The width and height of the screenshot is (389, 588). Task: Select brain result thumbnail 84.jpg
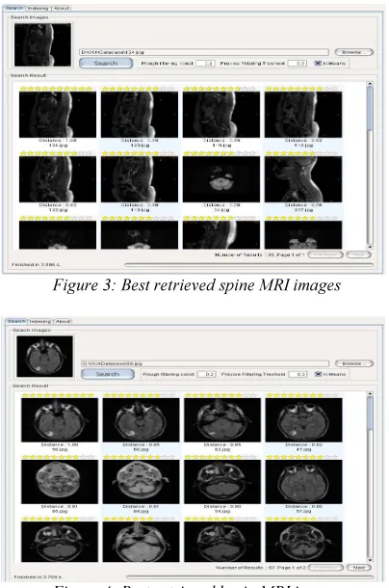coord(141,482)
